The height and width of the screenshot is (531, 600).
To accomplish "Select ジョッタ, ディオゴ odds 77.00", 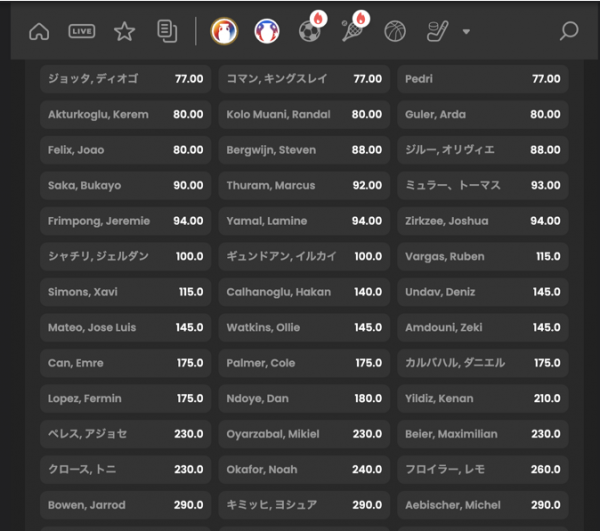I will pyautogui.click(x=126, y=79).
